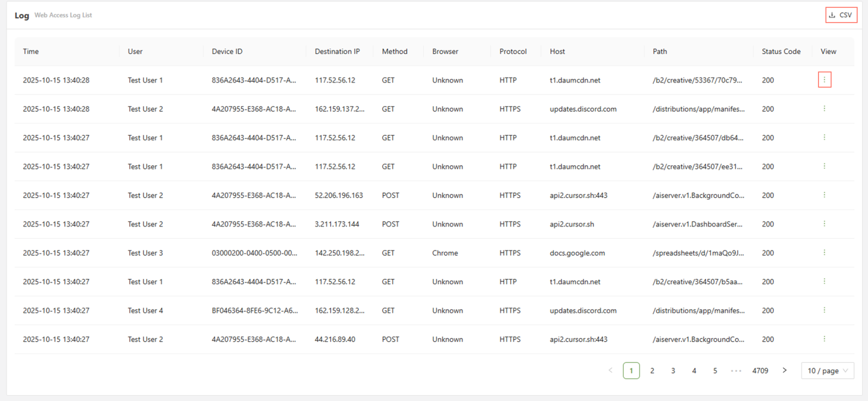Go to page 3 of logs
Image resolution: width=868 pixels, height=401 pixels.
673,371
